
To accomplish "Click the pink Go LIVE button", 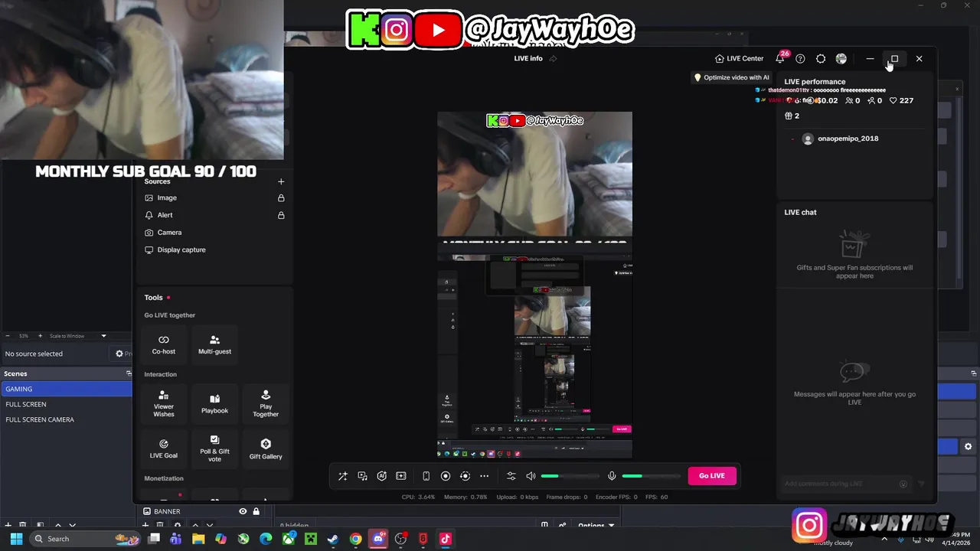I will 711,476.
